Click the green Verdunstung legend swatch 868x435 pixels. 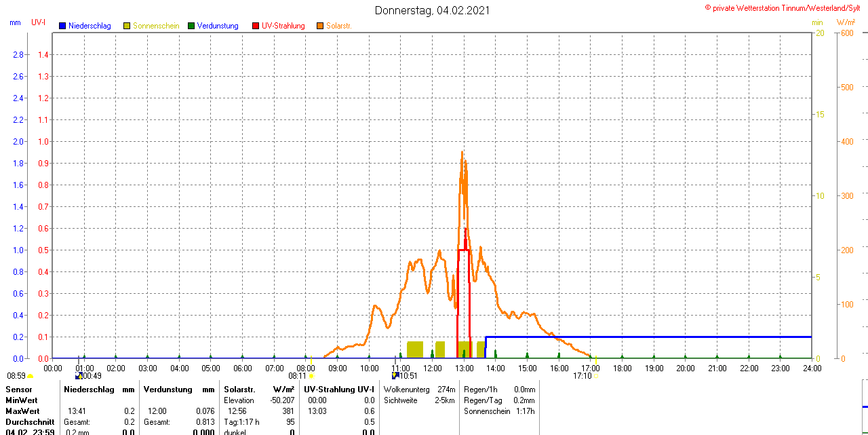click(x=191, y=26)
